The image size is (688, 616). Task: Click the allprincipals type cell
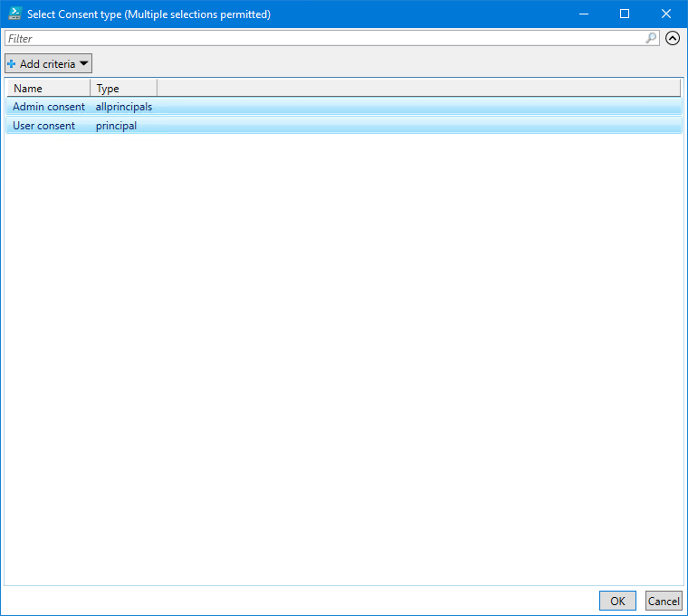[124, 107]
